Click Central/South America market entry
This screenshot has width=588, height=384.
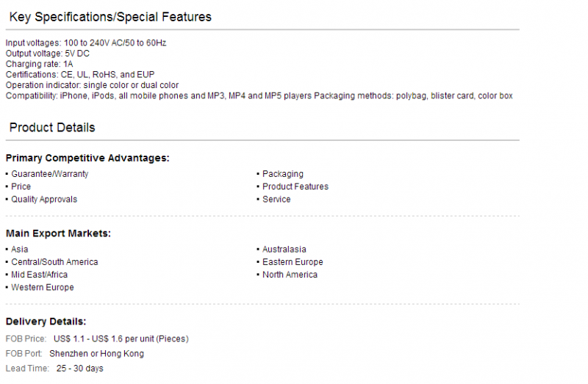(54, 262)
